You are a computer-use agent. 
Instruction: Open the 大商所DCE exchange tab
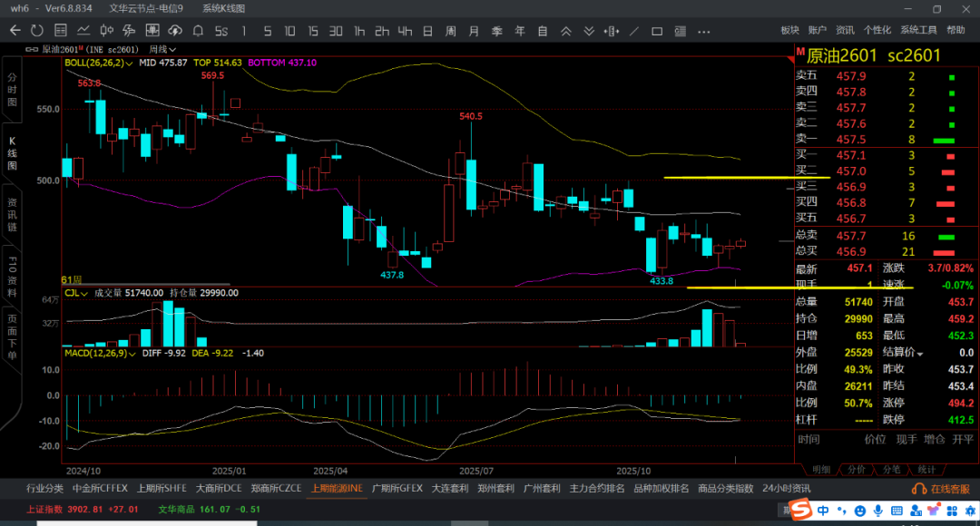tap(219, 489)
